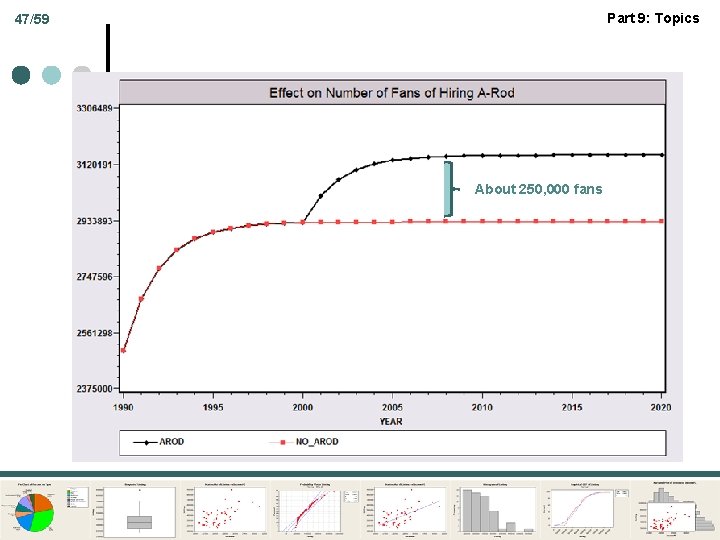
Task: Select the YEAR axis label
Action: 391,422
